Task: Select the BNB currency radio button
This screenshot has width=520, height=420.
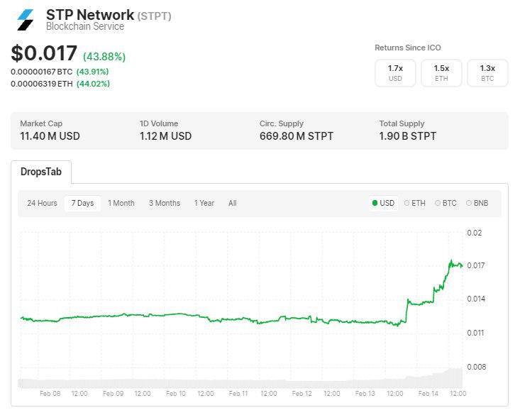Action: (x=477, y=203)
